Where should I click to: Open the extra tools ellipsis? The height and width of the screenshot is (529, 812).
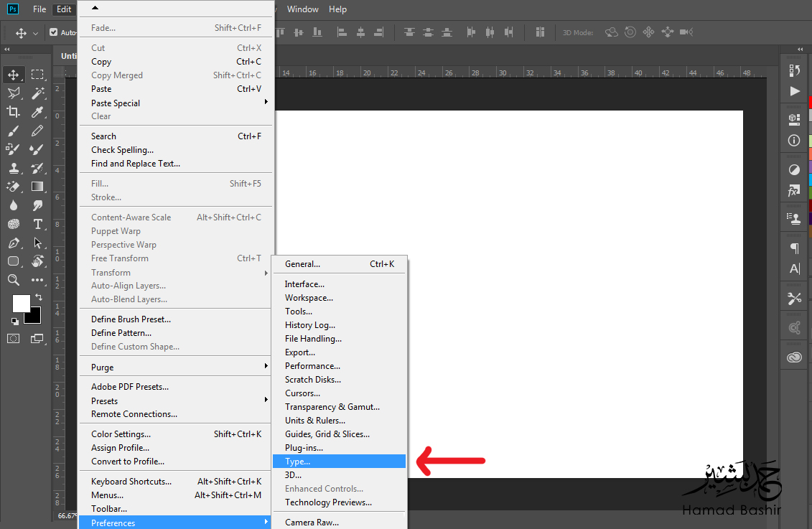37,280
